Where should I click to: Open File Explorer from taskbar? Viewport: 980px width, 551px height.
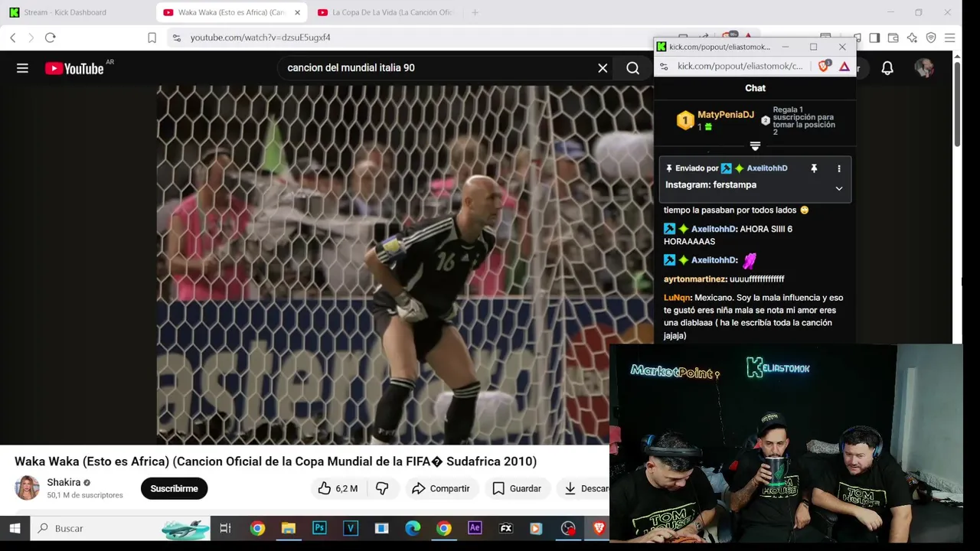pyautogui.click(x=288, y=528)
